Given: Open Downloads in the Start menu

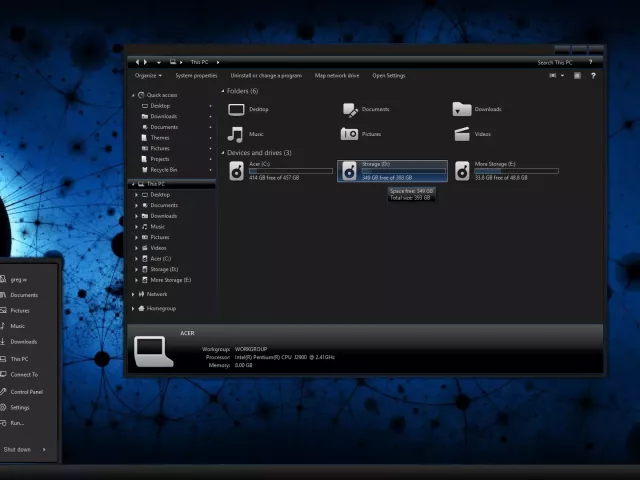Looking at the screenshot, I should (24, 342).
